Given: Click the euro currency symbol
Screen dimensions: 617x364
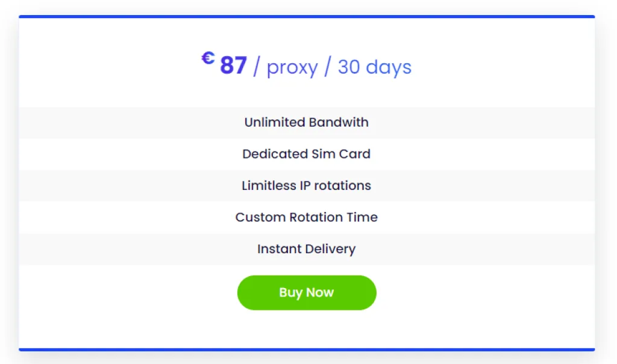Looking at the screenshot, I should (208, 58).
